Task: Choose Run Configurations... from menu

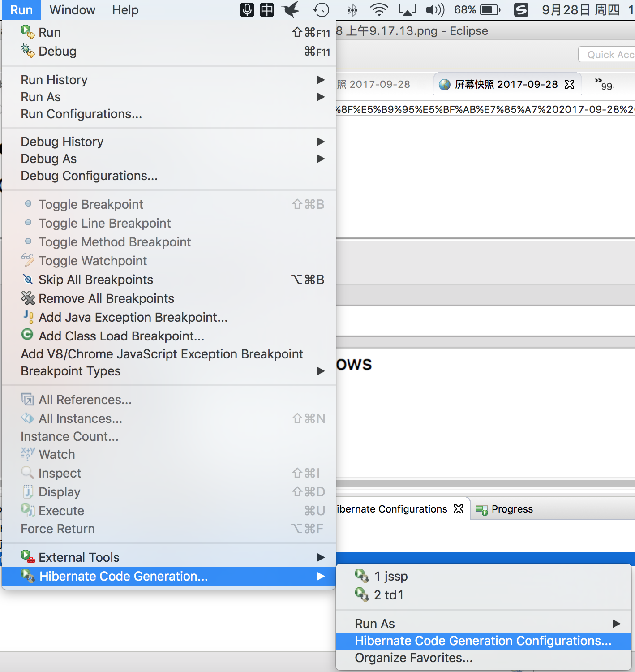Action: tap(169, 114)
